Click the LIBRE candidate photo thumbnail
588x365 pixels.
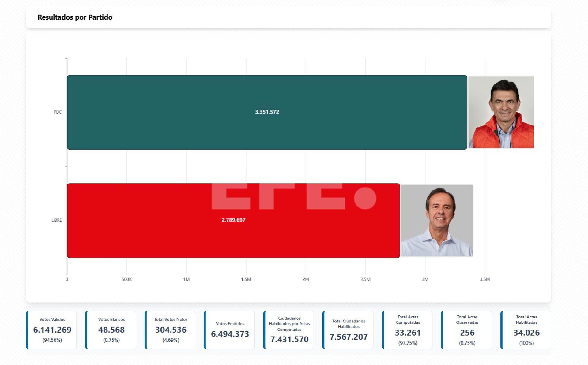pos(437,221)
